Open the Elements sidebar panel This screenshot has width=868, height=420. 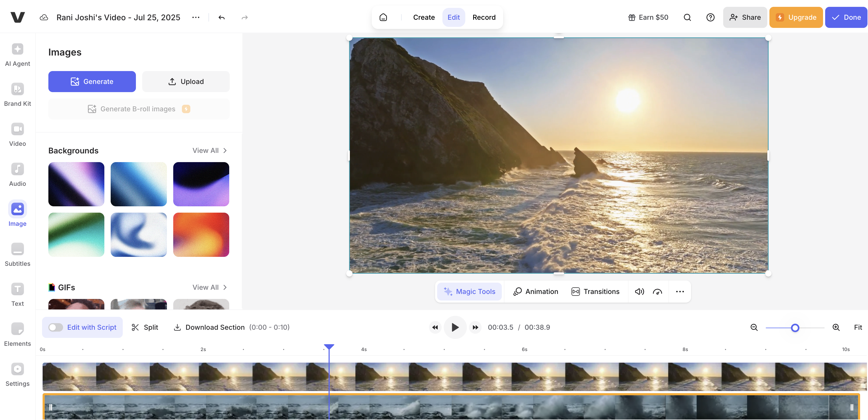pyautogui.click(x=18, y=334)
